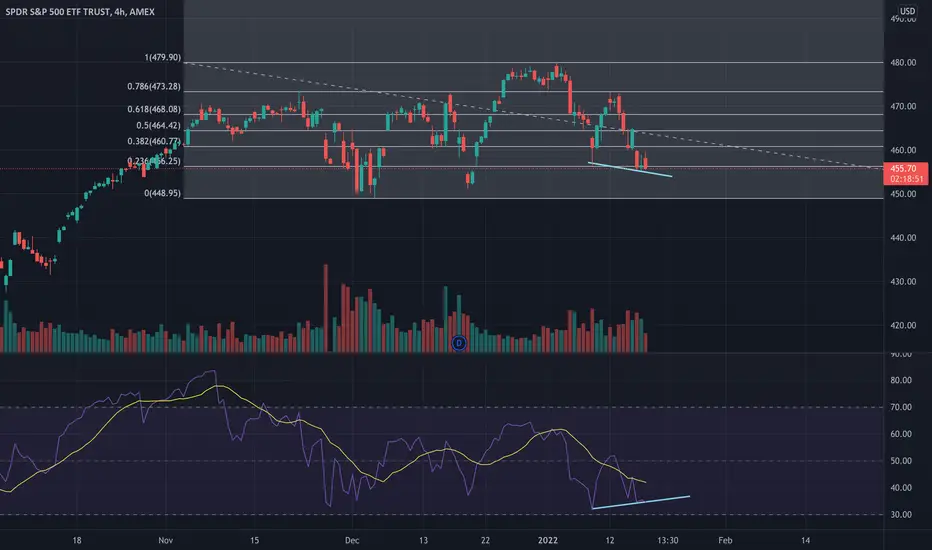Screen dimensions: 932x550
Task: Click the 02:18:51 countdown timer label
Action: pos(906,179)
